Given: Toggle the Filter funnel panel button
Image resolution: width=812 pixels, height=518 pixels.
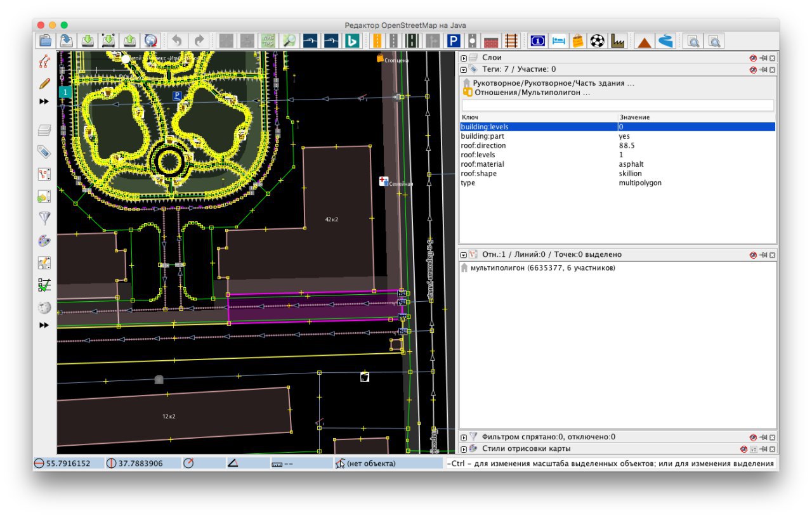Looking at the screenshot, I should pyautogui.click(x=44, y=219).
